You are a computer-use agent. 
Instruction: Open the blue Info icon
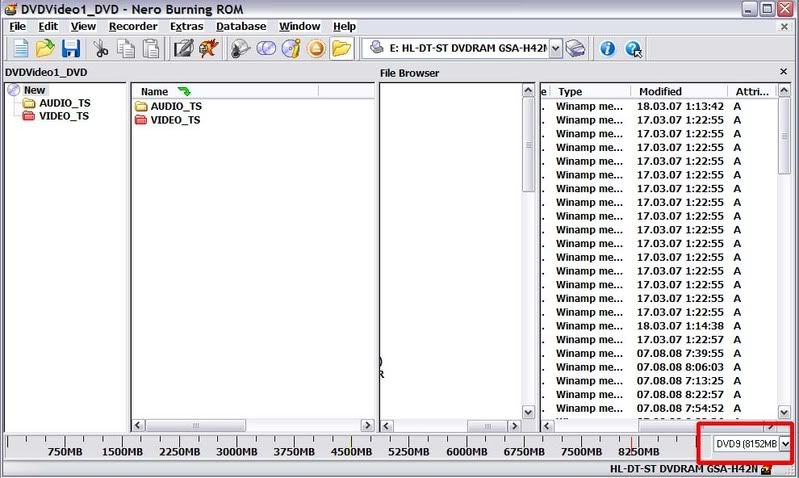click(x=607, y=49)
